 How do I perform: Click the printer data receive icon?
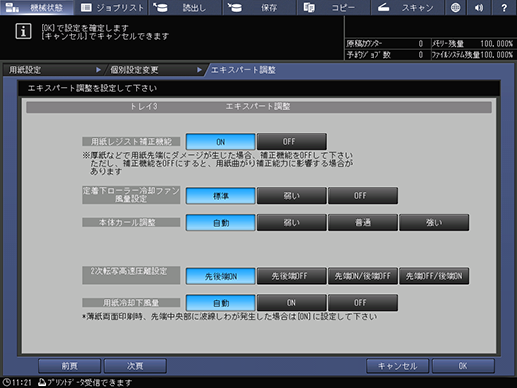click(x=42, y=382)
